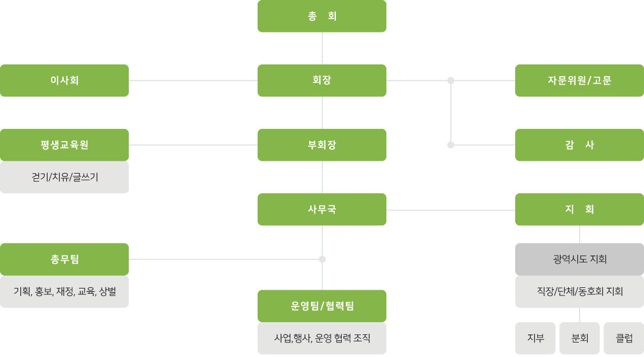Select the 회장 organization box
The height and width of the screenshot is (357, 644).
click(x=321, y=81)
